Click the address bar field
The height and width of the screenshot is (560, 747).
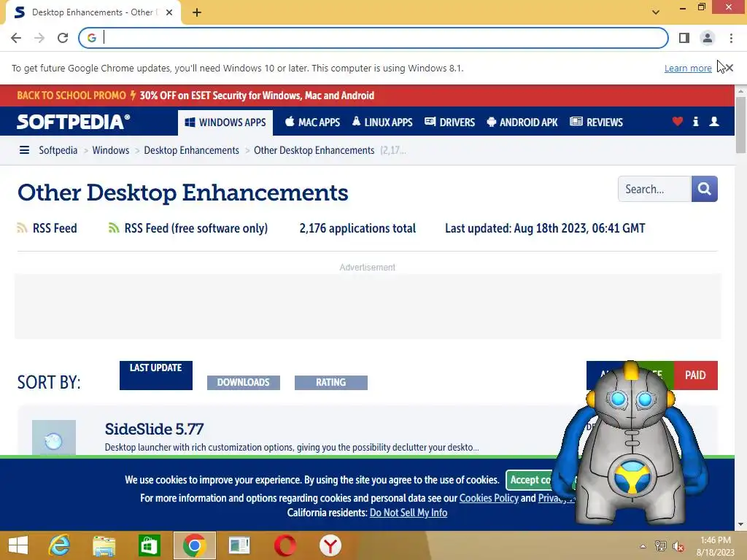tap(373, 38)
